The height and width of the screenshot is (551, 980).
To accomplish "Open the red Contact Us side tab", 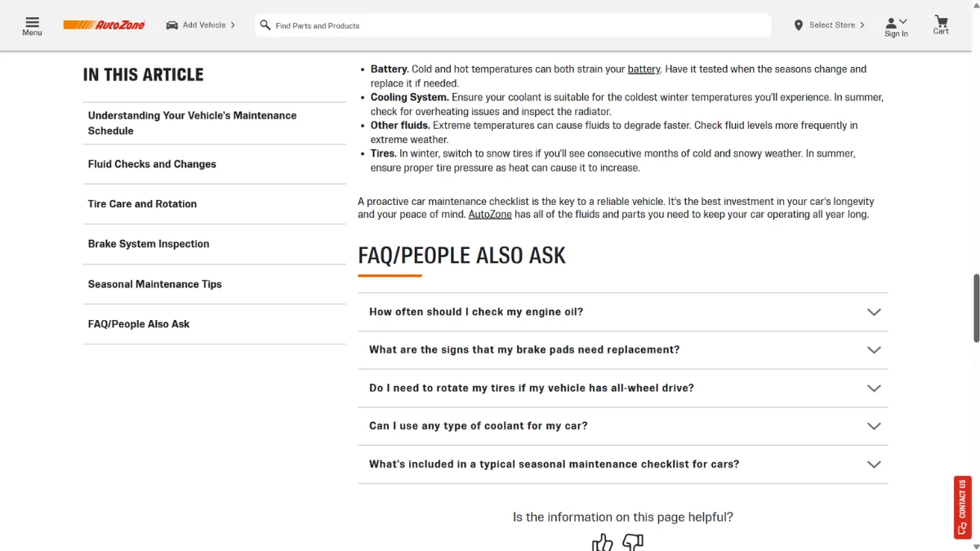I will 962,508.
